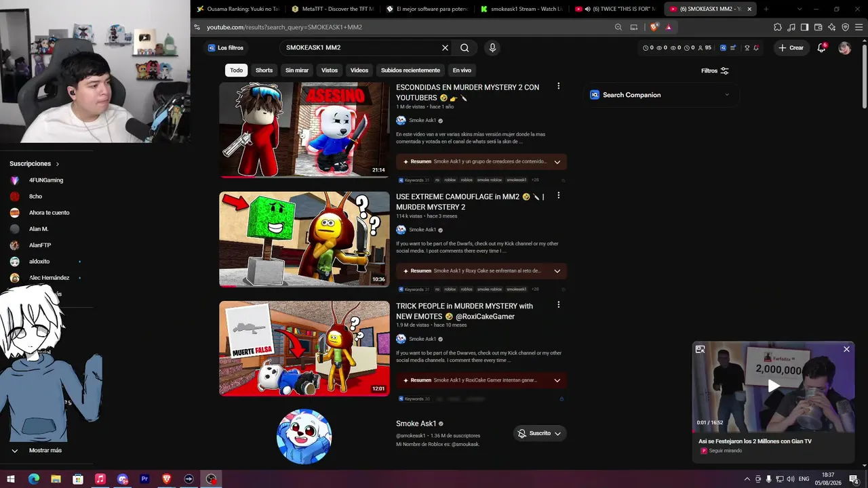The height and width of the screenshot is (488, 868).
Task: Open Alan M. subscription channel
Action: pos(39,229)
